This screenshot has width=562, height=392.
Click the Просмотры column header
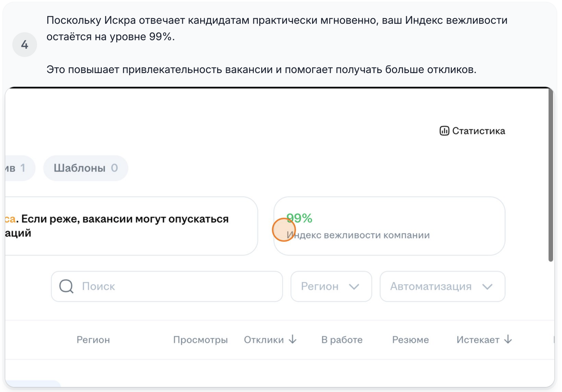click(200, 340)
